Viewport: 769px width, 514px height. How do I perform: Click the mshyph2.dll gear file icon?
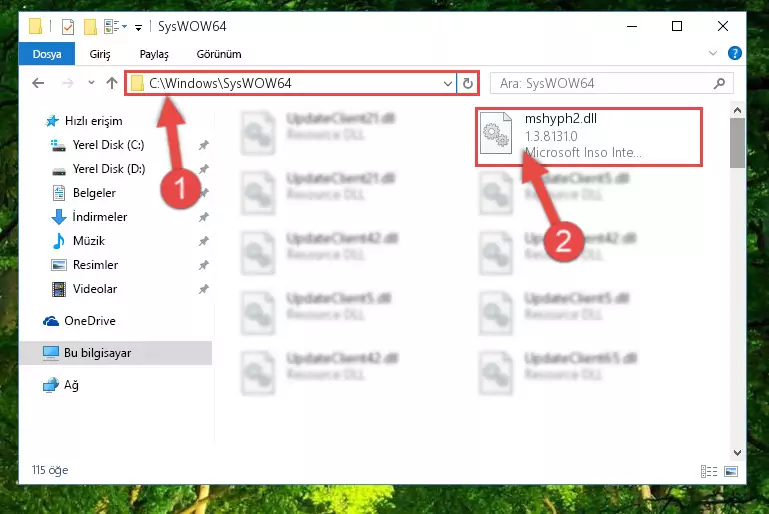(496, 132)
